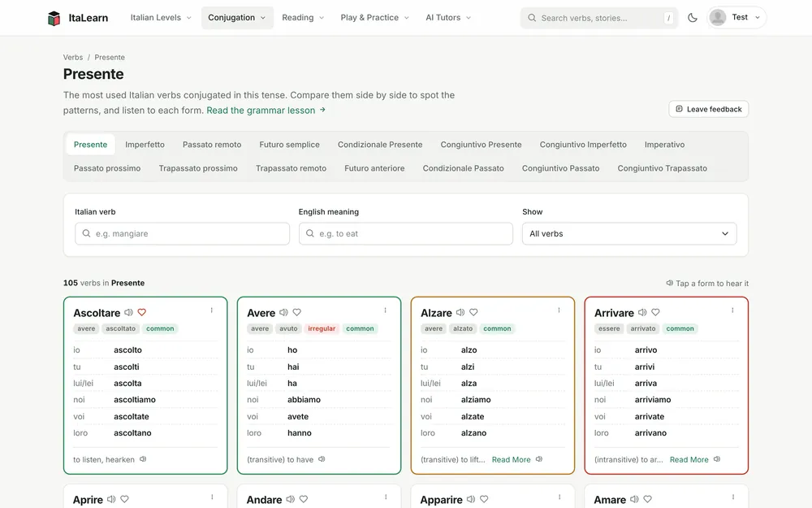
Task: Play audio for Alzare verb title
Action: click(460, 313)
